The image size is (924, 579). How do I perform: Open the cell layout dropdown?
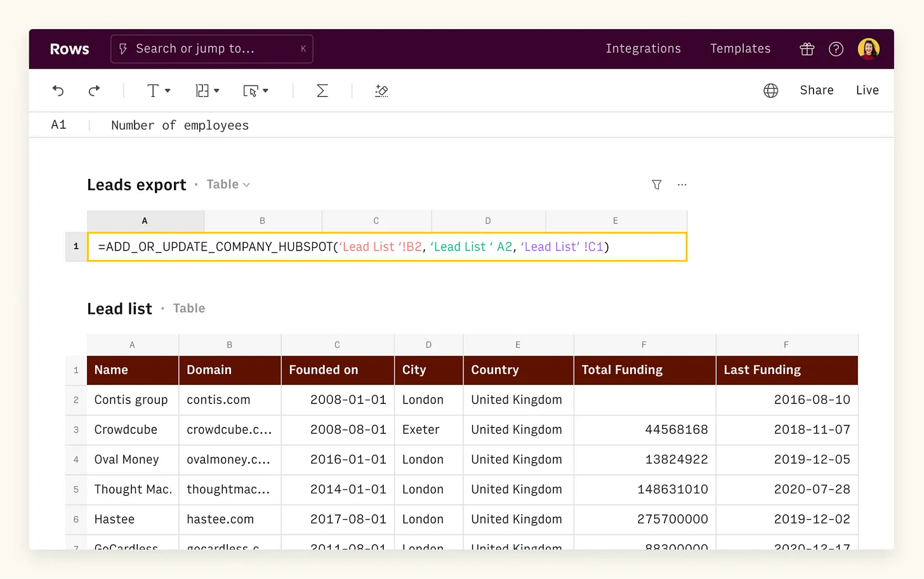pos(207,91)
